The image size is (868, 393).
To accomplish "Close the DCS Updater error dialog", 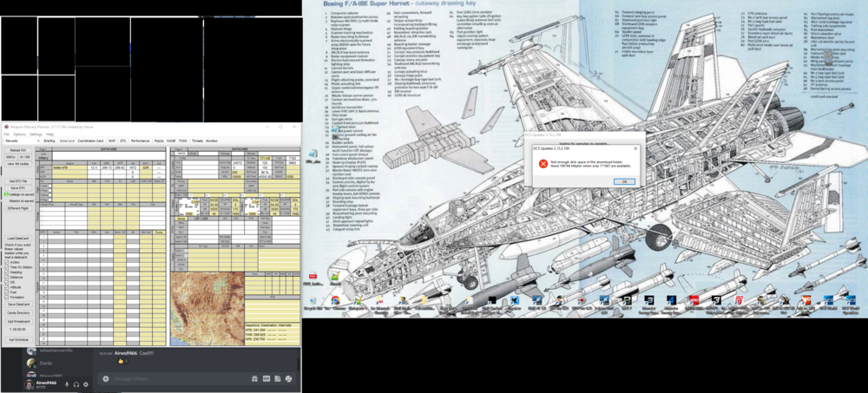I will click(x=635, y=148).
